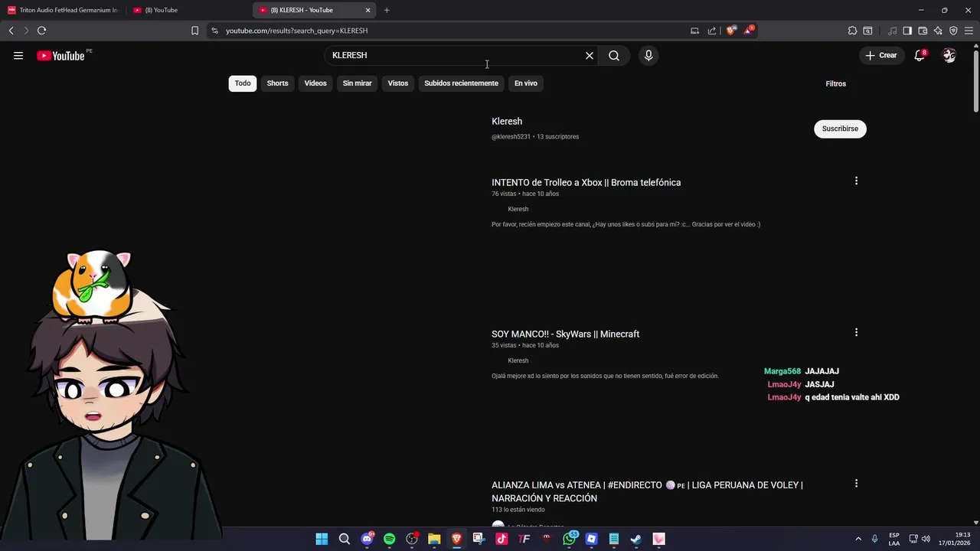Select the Videos filter chip
This screenshot has height=551, width=980.
[x=315, y=83]
